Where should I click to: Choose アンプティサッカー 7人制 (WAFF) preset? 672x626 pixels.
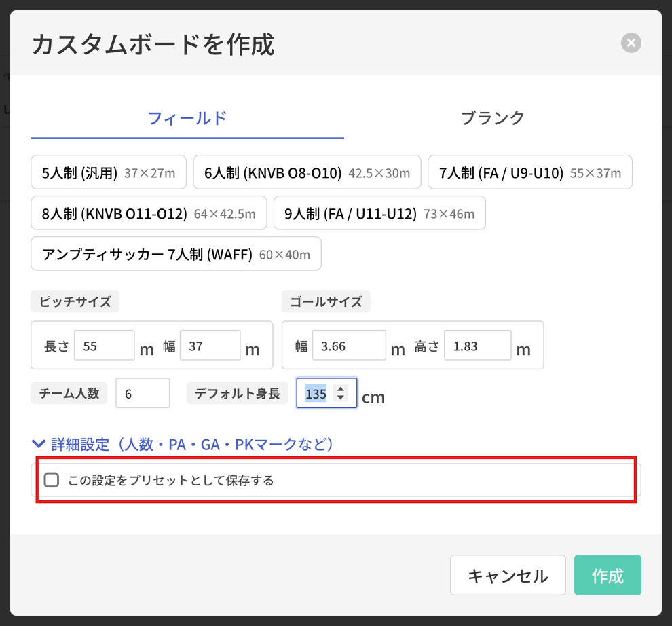176,254
